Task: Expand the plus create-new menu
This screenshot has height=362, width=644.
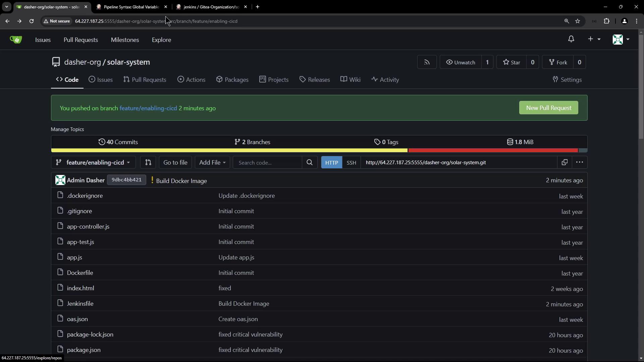Action: 594,39
